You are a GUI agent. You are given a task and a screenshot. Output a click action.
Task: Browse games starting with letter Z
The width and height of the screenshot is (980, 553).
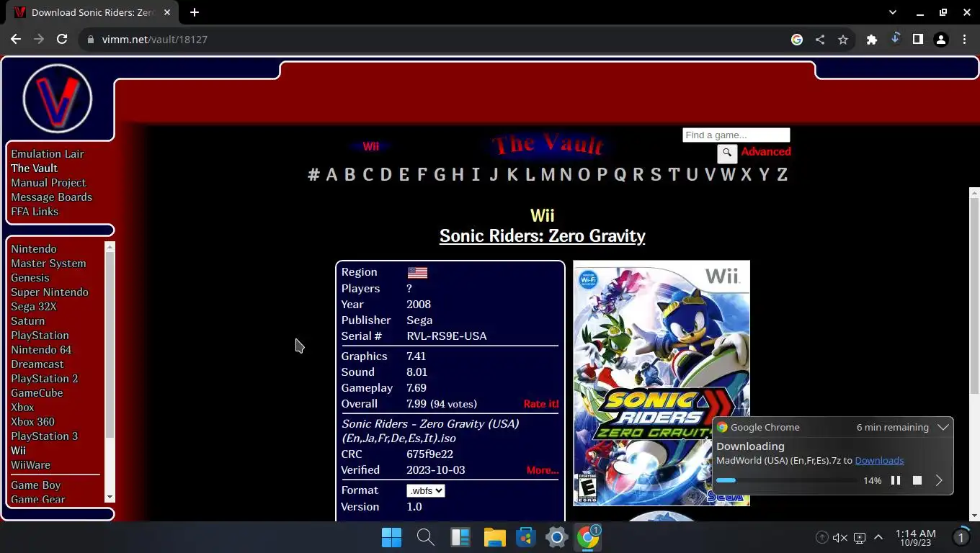point(782,174)
